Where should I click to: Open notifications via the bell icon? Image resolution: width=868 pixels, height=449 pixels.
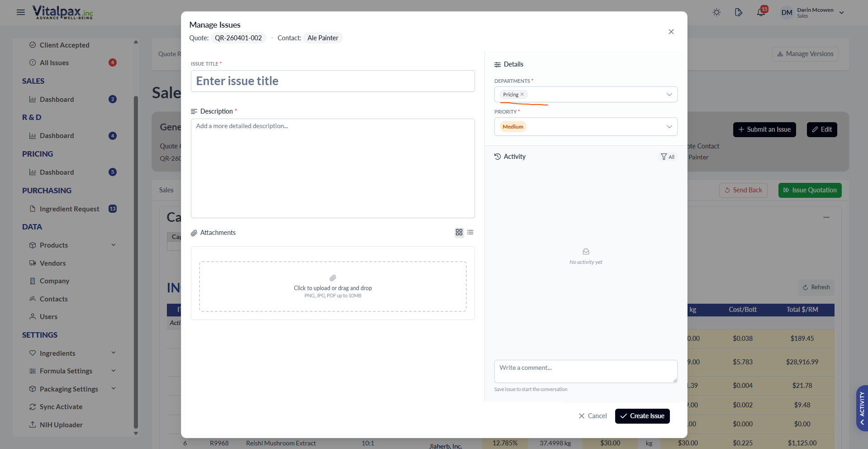coord(761,12)
